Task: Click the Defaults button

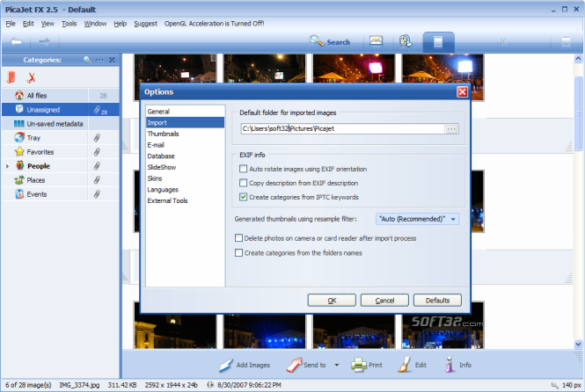Action: coord(437,301)
